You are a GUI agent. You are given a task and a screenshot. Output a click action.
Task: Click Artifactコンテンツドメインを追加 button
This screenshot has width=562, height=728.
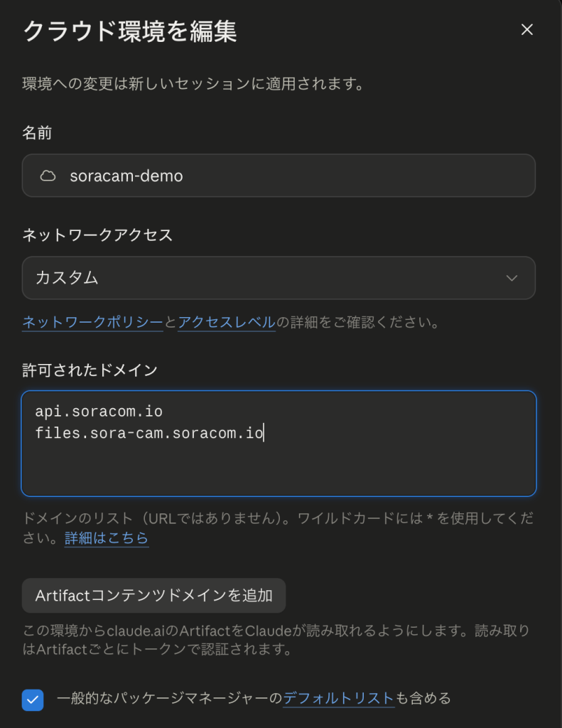coord(153,595)
